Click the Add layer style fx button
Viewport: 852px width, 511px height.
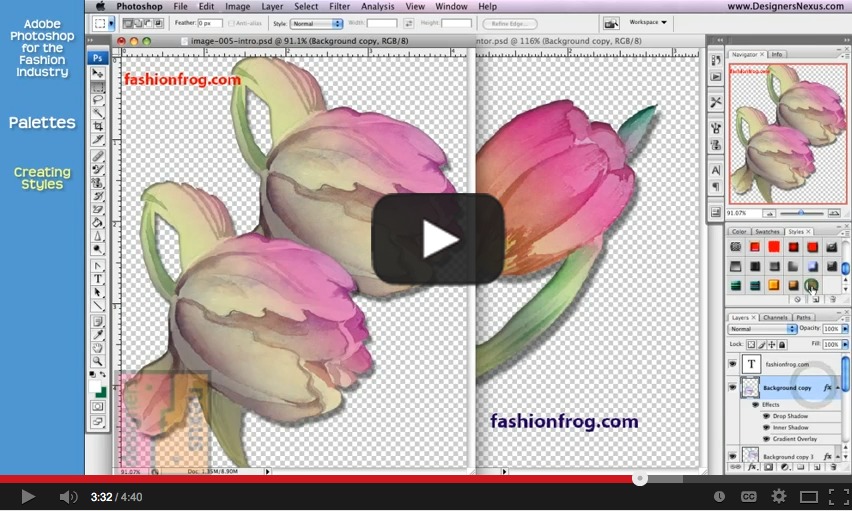click(752, 467)
